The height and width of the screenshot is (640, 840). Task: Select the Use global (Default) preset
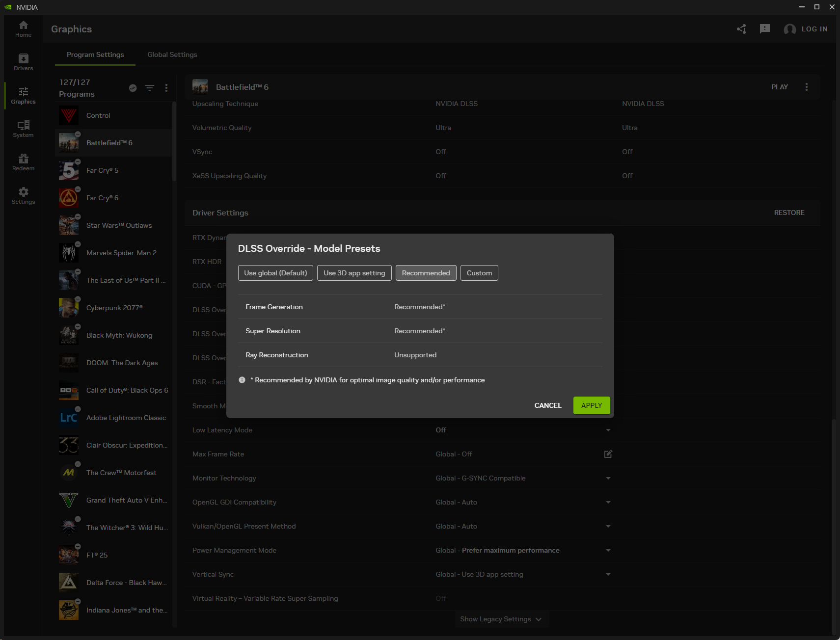pyautogui.click(x=275, y=273)
